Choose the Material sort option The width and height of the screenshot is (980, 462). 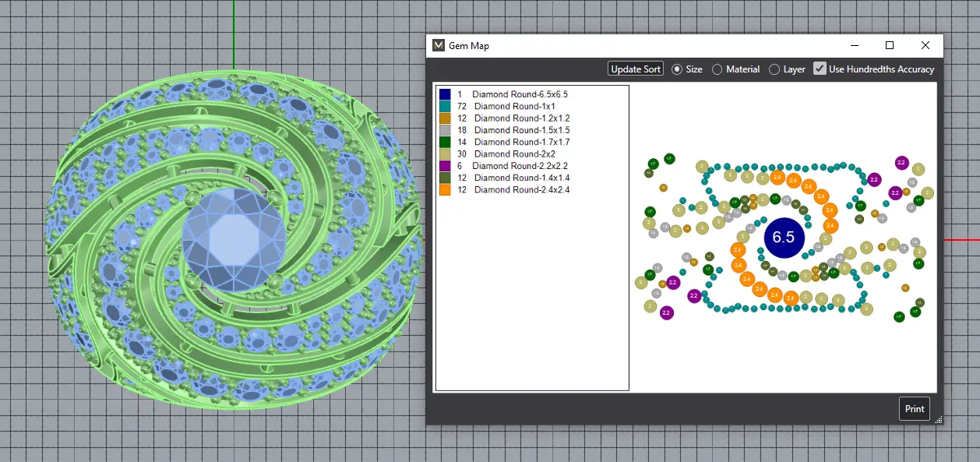(717, 69)
